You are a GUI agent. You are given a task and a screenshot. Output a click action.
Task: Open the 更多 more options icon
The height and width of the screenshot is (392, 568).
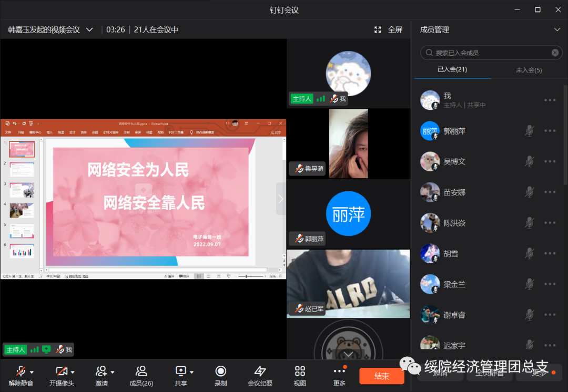pos(339,372)
